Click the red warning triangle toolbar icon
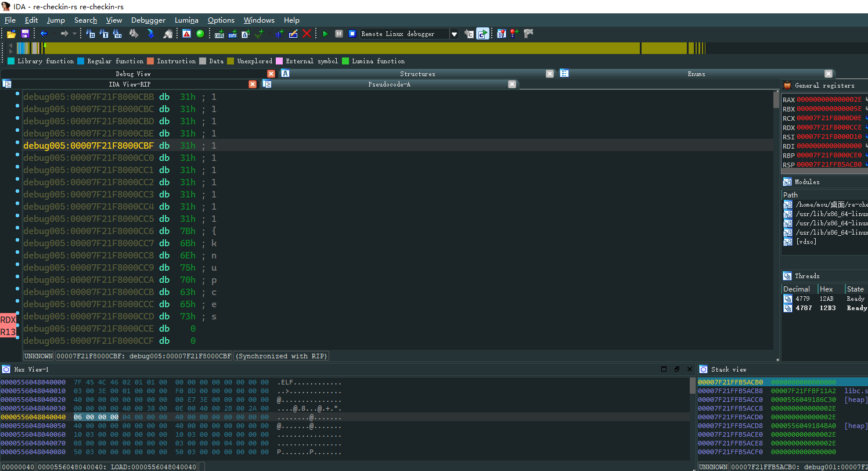Viewport: 868px width, 471px height. (186, 34)
